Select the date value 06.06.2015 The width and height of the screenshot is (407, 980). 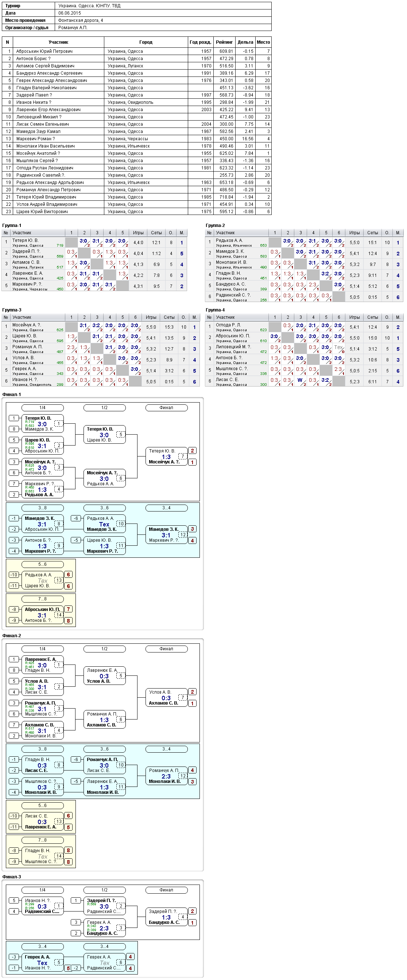70,13
